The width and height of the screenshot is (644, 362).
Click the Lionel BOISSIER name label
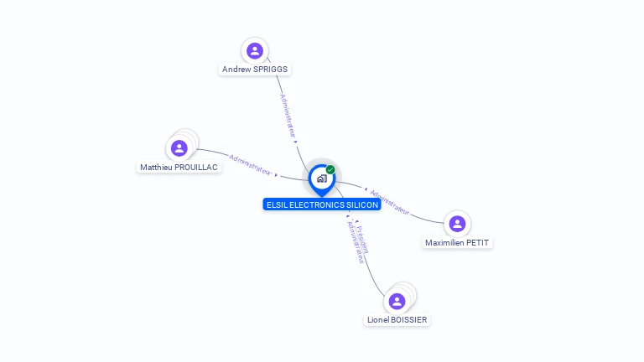pyautogui.click(x=397, y=320)
